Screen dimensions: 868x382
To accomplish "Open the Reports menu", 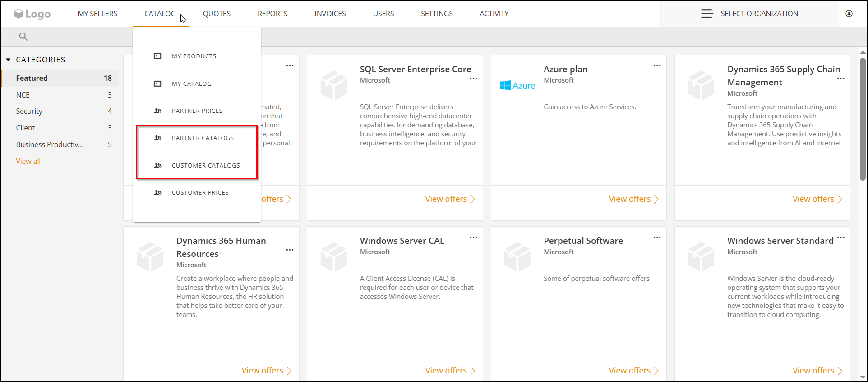I will [x=272, y=14].
